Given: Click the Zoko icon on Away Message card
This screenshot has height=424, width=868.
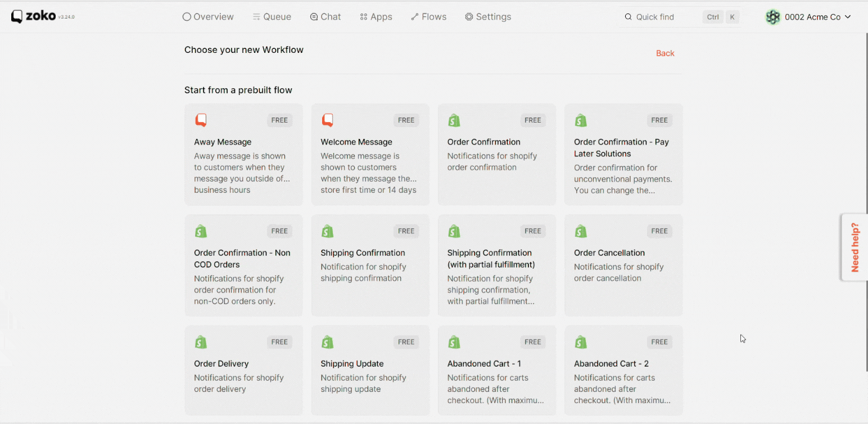Looking at the screenshot, I should point(201,120).
